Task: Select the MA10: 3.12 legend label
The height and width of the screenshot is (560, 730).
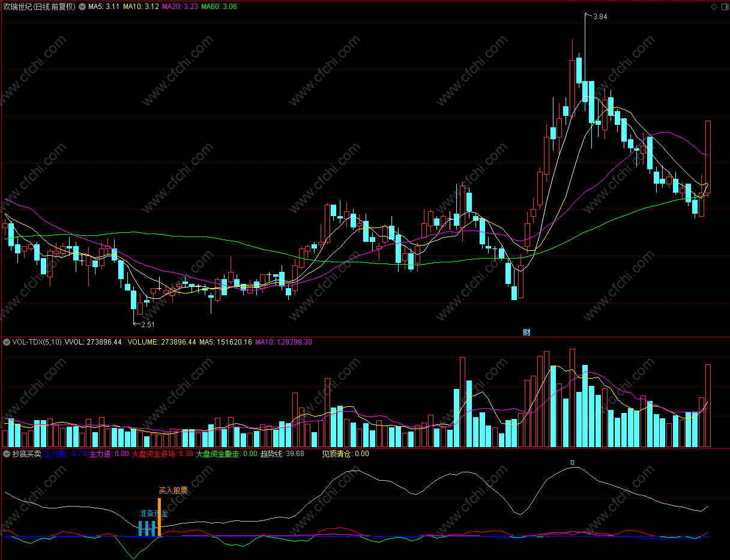Action: 141,7
